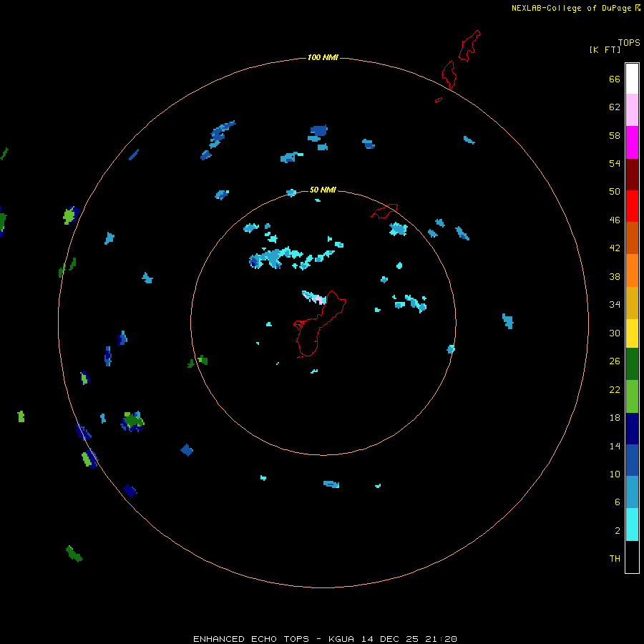Click the 66 legend value
The image size is (644, 644).
(x=615, y=79)
